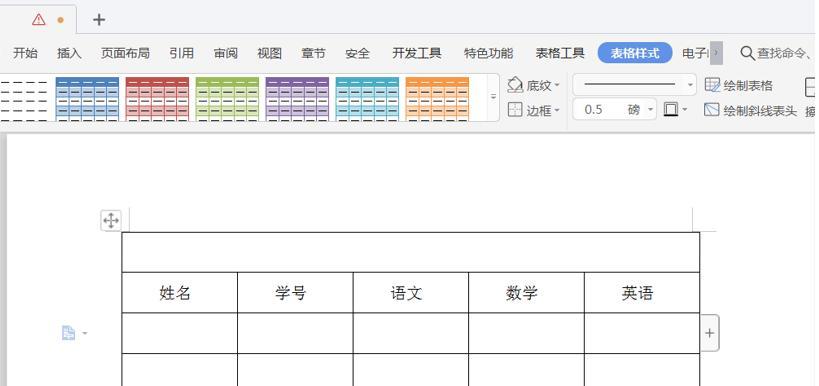Screen dimensions: 819x386
Task: Open the 安全 tab
Action: click(x=358, y=53)
